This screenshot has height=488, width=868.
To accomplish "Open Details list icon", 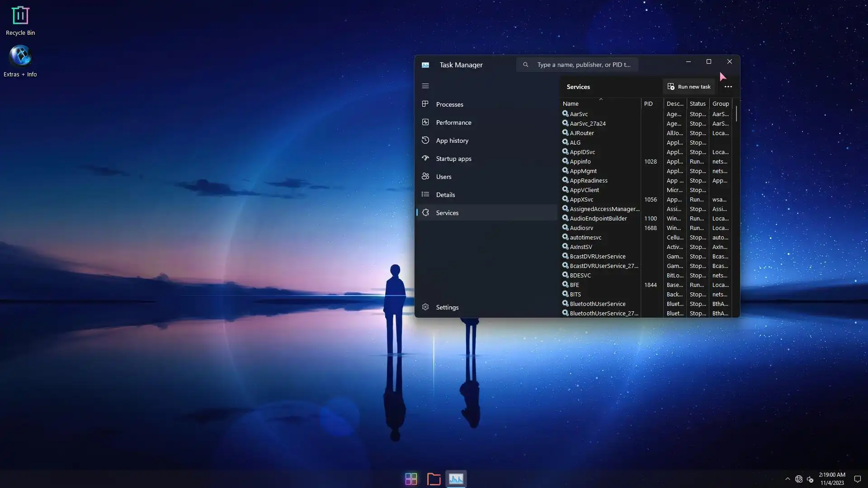I will (x=425, y=194).
